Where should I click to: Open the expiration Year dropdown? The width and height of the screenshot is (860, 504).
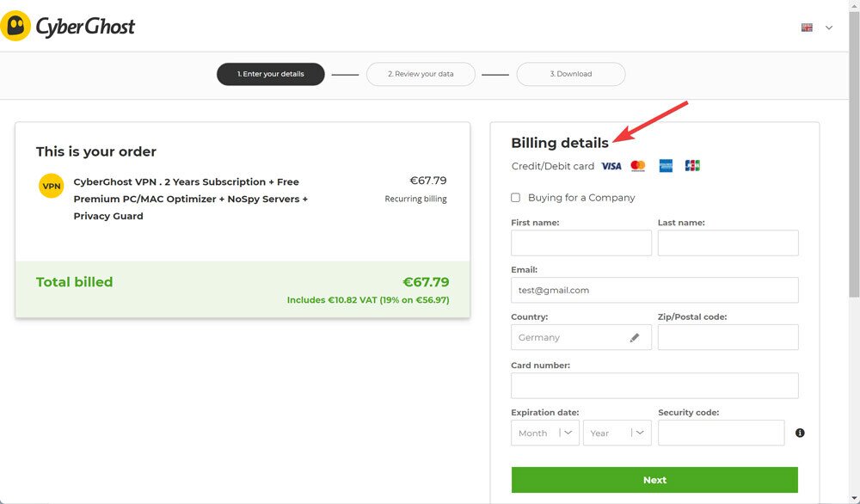point(617,433)
